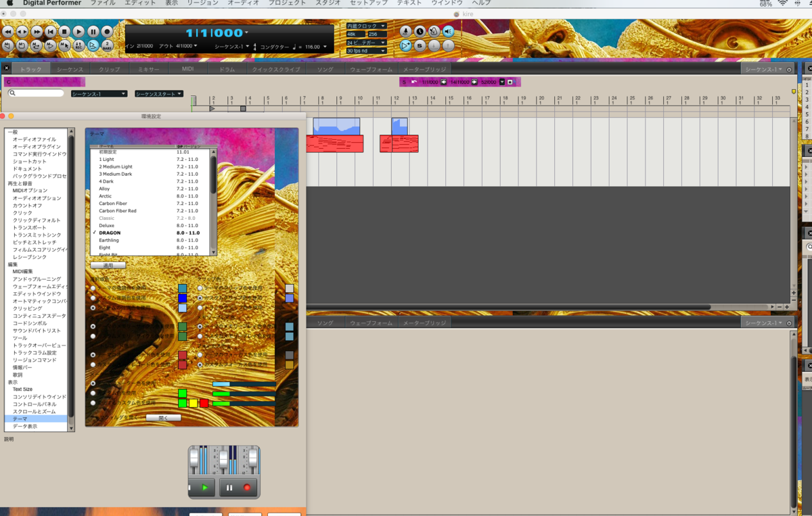Select the テーマのフォーカス色を使用 radio button
The width and height of the screenshot is (812, 516).
click(200, 354)
